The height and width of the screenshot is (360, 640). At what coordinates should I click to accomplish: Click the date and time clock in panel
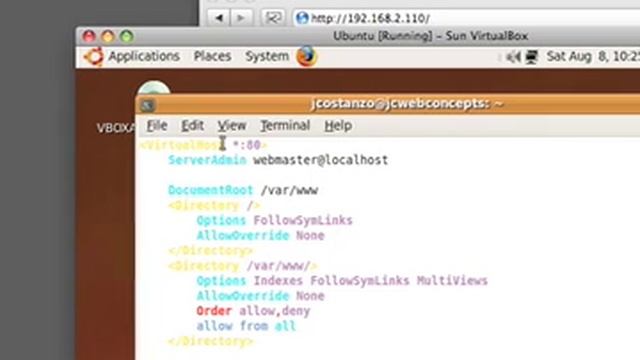pyautogui.click(x=593, y=56)
